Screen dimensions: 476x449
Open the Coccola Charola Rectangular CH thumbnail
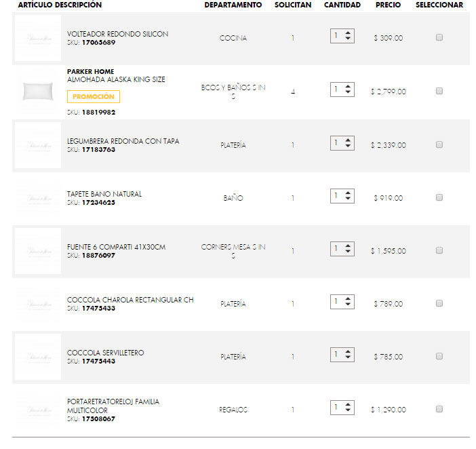pyautogui.click(x=38, y=303)
